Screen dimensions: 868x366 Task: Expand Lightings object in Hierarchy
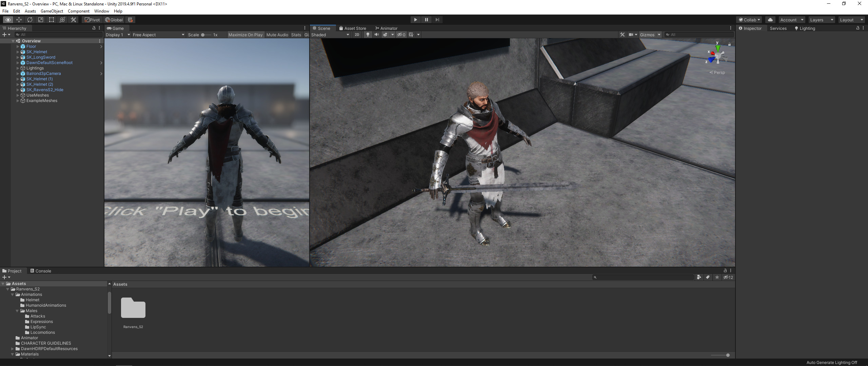point(18,68)
